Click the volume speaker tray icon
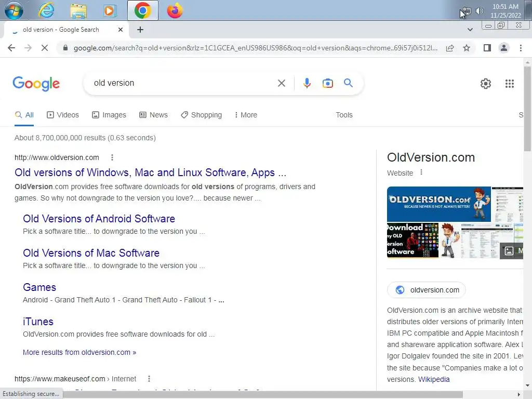This screenshot has width=532, height=399. [479, 11]
